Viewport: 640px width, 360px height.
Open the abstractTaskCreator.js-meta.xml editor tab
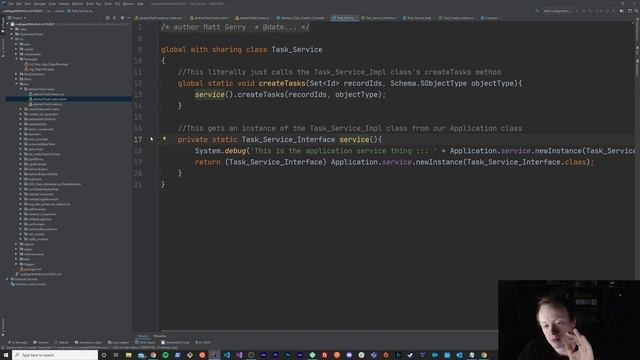point(160,18)
